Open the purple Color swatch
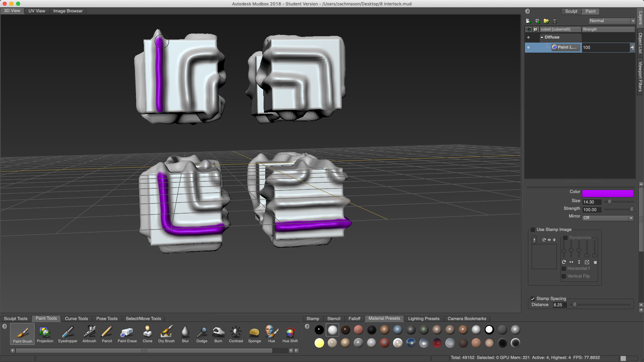The height and width of the screenshot is (362, 644). pyautogui.click(x=607, y=193)
